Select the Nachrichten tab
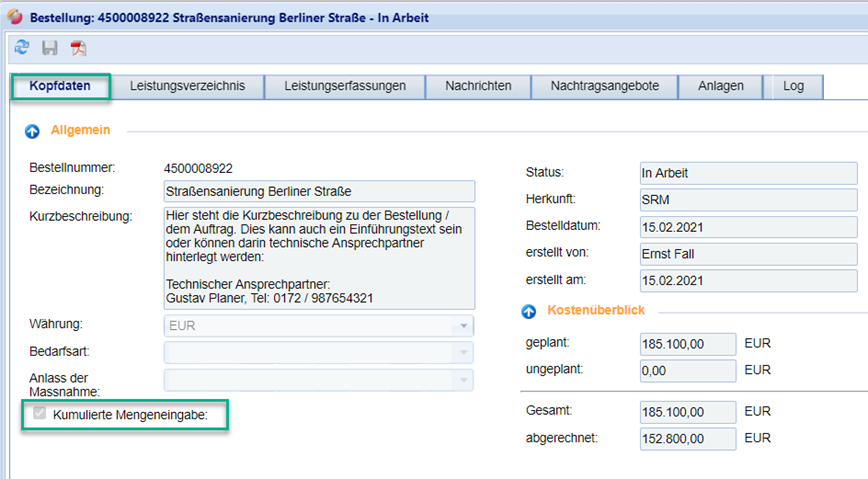 pyautogui.click(x=478, y=87)
